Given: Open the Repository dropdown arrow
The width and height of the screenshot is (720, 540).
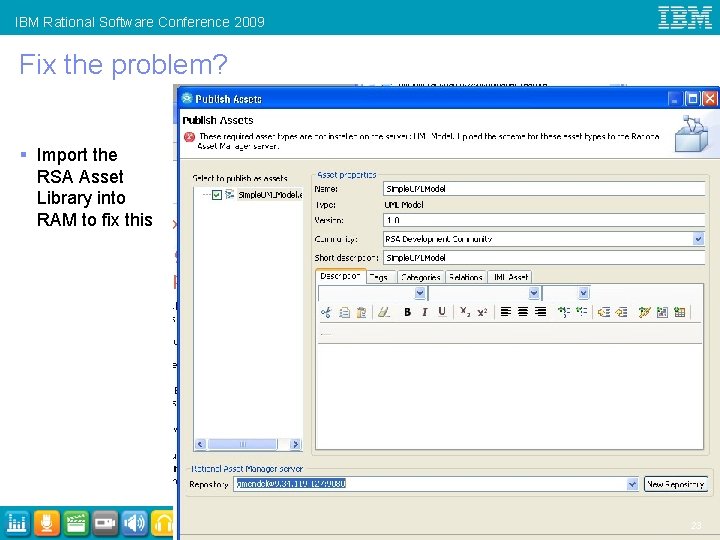Looking at the screenshot, I should (632, 484).
